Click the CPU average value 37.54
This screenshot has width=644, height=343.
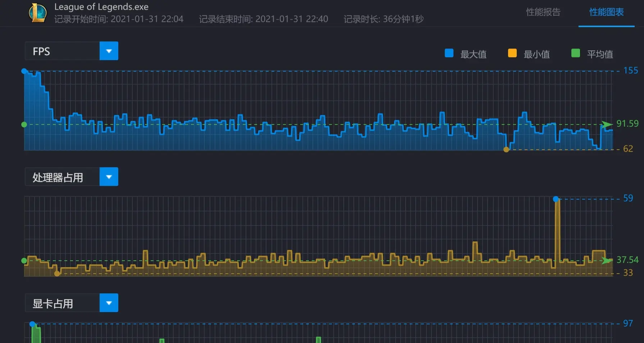627,260
